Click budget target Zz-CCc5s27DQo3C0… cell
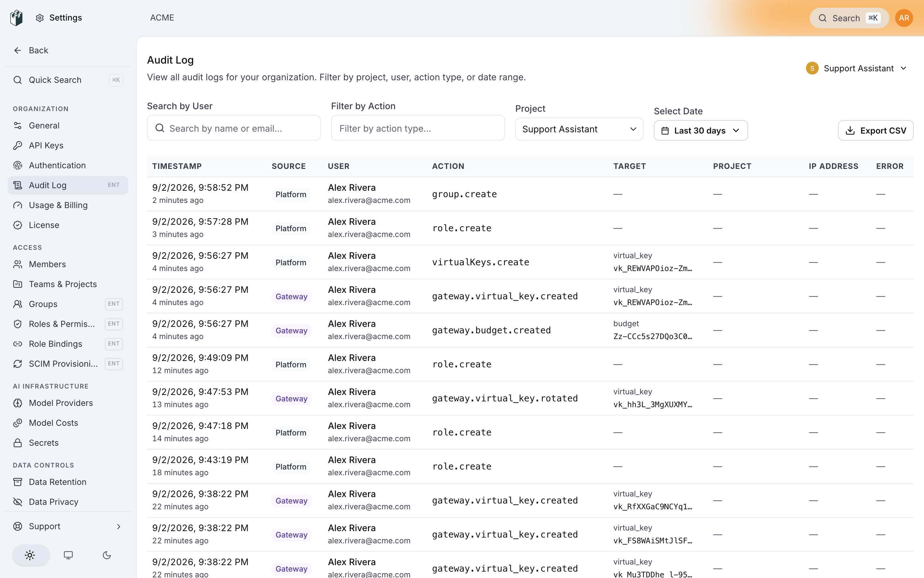Image resolution: width=924 pixels, height=578 pixels. 653,337
